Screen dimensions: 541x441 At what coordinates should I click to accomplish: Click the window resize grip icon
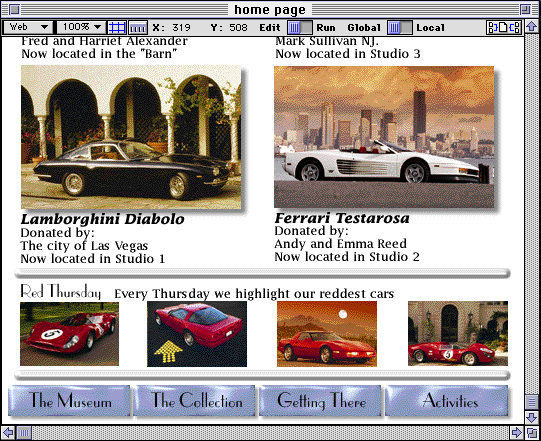pyautogui.click(x=532, y=432)
